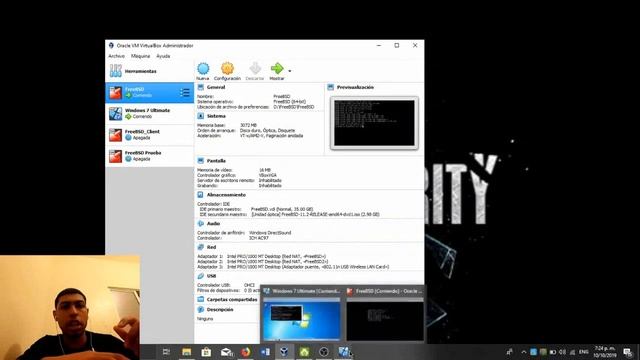Click the Windows 7 Ultimate machine OS icon
This screenshot has height=360, width=640.
point(116,114)
